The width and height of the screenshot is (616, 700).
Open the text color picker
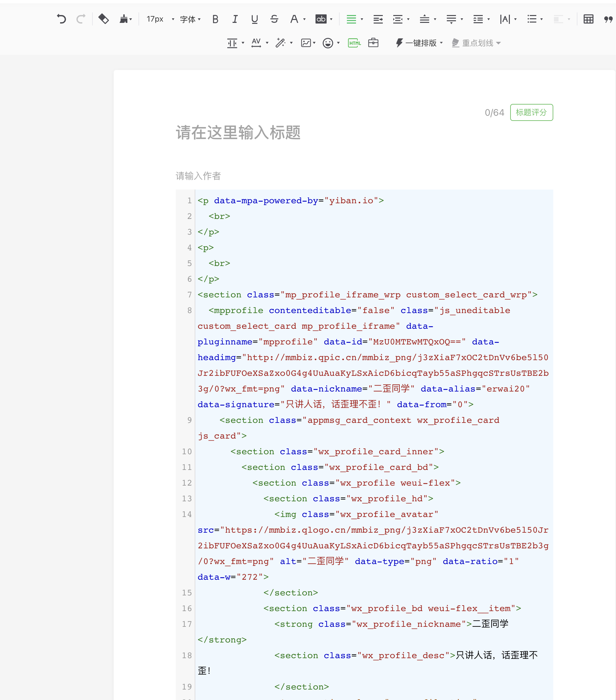295,19
